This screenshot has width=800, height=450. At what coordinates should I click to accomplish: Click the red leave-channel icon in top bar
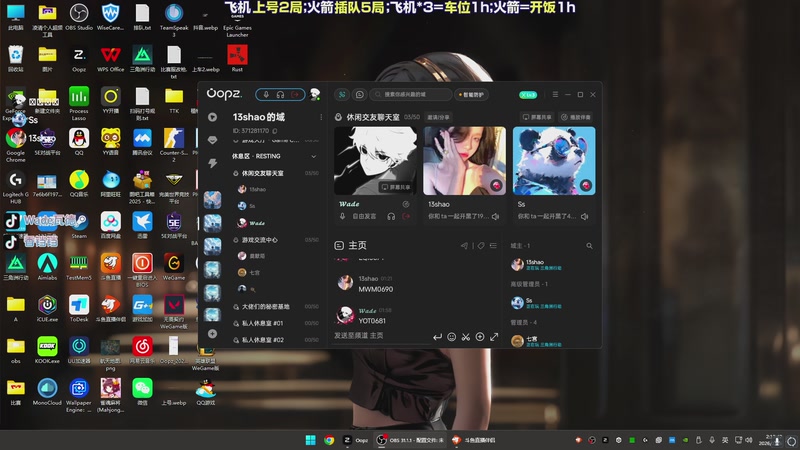[x=294, y=95]
